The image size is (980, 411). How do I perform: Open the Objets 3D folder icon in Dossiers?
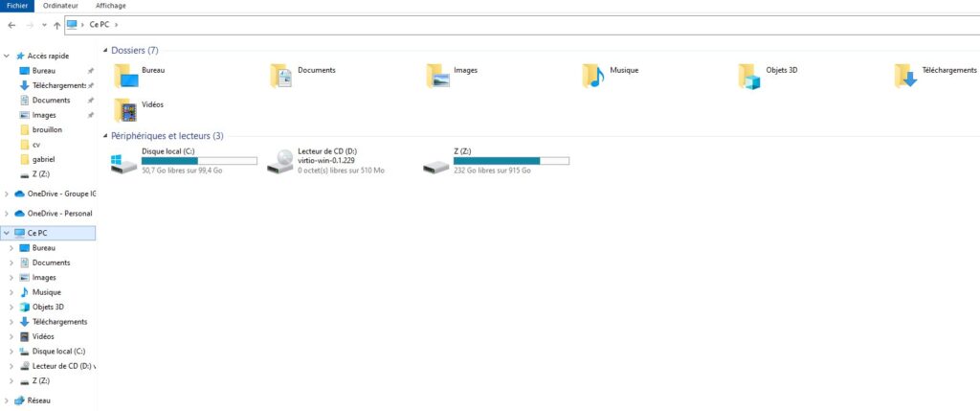pos(749,77)
